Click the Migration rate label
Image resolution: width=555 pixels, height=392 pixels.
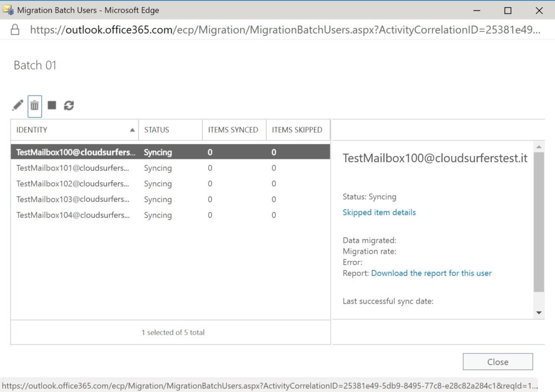(x=369, y=252)
